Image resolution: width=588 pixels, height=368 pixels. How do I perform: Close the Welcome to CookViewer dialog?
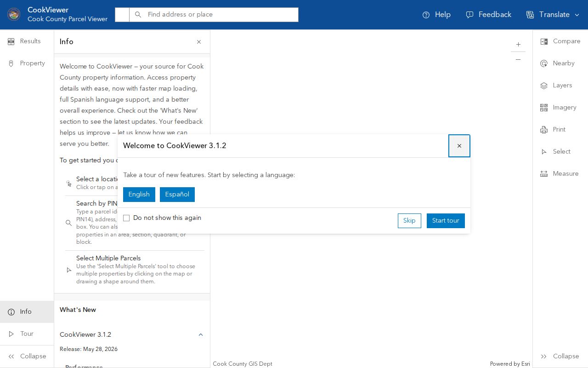click(x=459, y=146)
